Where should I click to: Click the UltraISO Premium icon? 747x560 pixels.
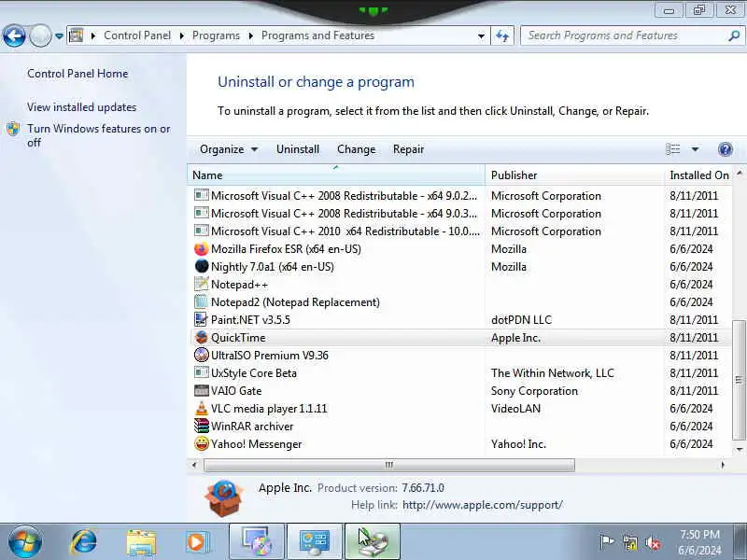click(202, 356)
